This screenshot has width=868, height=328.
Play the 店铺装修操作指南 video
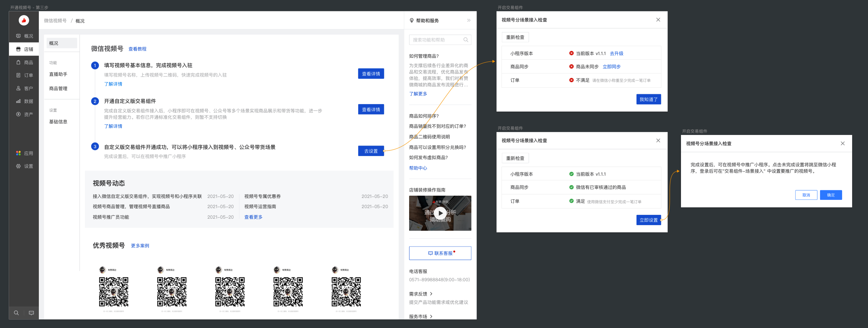440,213
